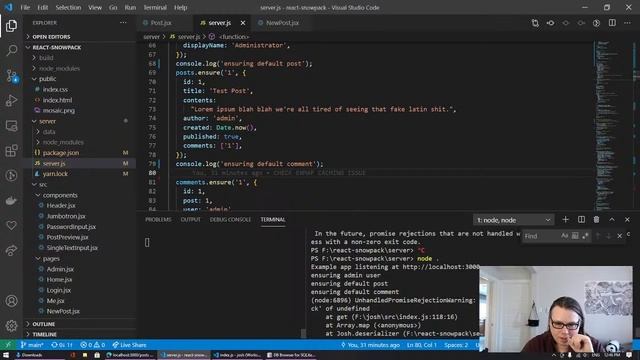The height and width of the screenshot is (360, 640).
Task: Kill terminal with trash icon
Action: 596,220
